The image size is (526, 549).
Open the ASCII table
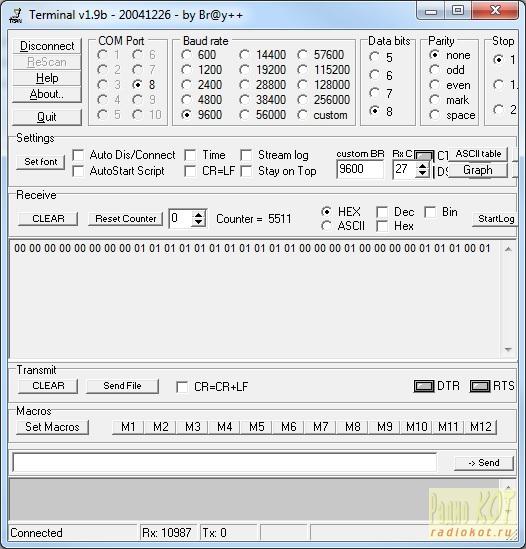[478, 154]
